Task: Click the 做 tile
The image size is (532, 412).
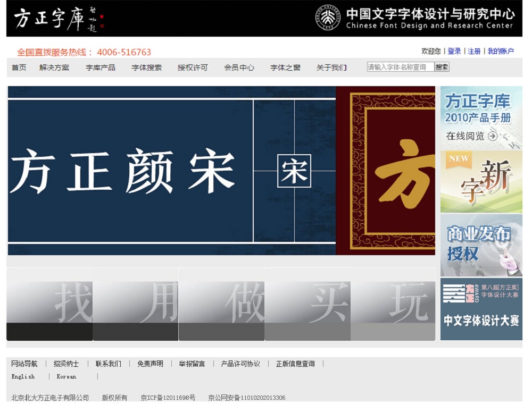Action: tap(221, 304)
